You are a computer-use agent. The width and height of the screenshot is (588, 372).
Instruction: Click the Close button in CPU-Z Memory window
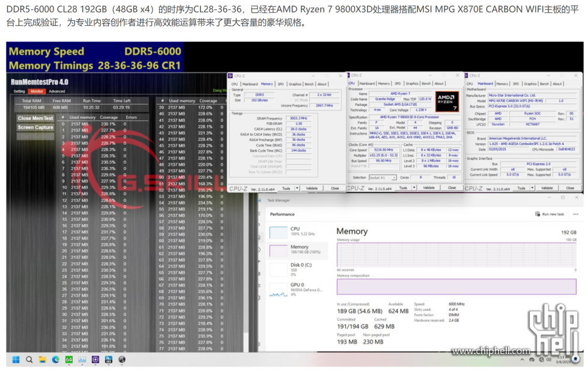pyautogui.click(x=335, y=189)
